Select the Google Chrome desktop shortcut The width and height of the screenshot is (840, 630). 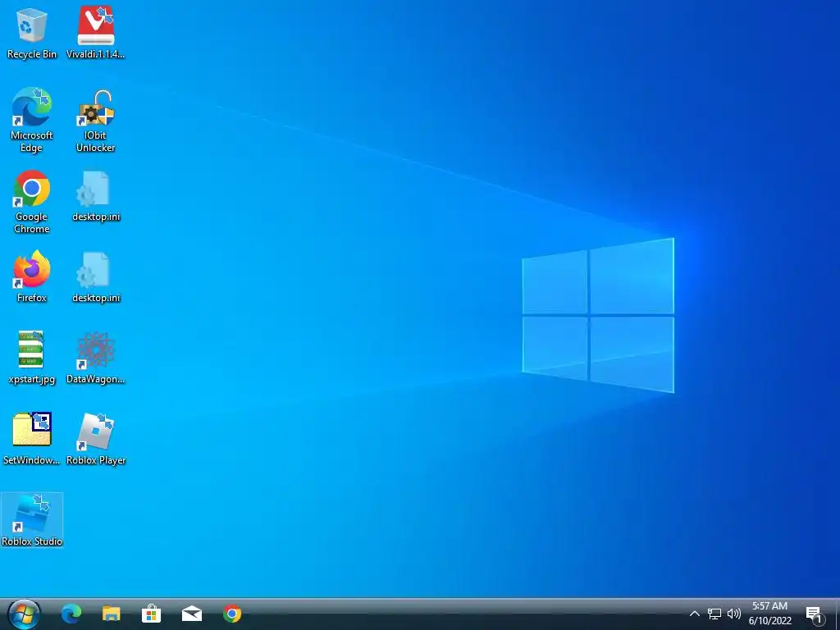pos(32,202)
